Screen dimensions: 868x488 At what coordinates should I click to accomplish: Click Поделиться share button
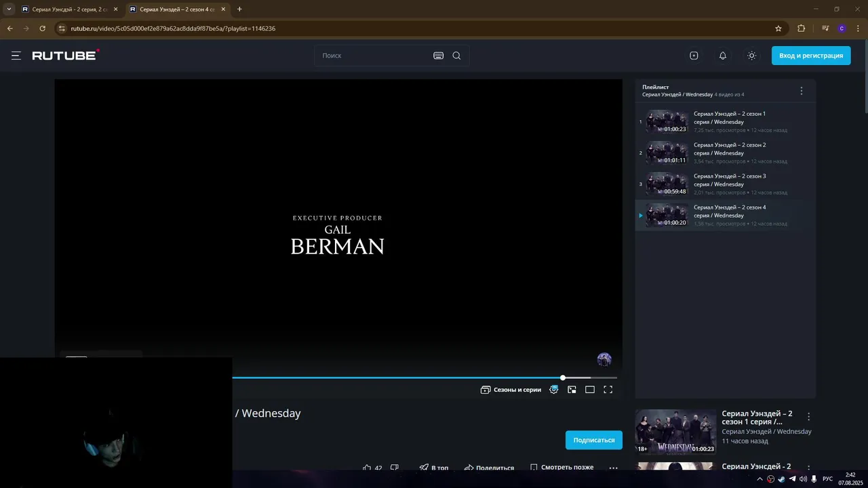click(x=489, y=468)
